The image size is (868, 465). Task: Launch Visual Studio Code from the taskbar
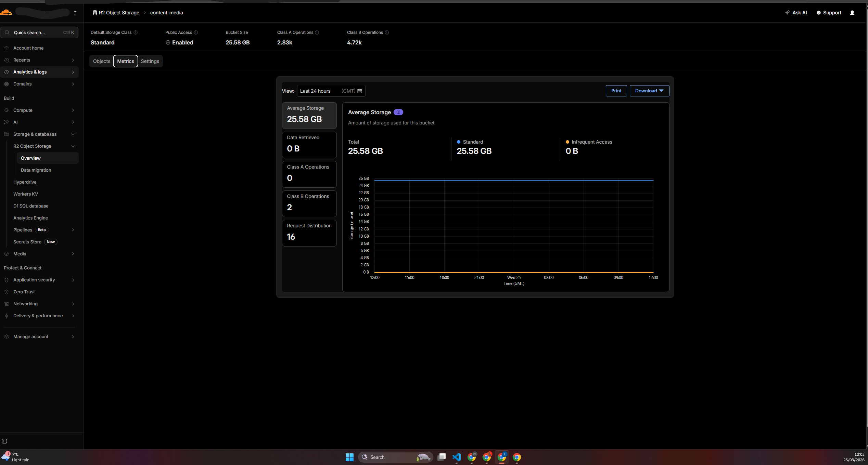[x=456, y=457]
